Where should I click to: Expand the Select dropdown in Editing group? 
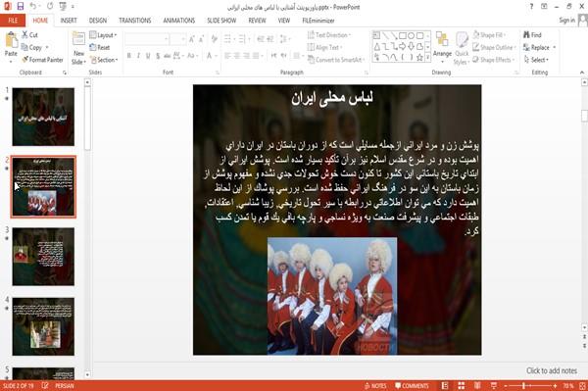tap(536, 60)
